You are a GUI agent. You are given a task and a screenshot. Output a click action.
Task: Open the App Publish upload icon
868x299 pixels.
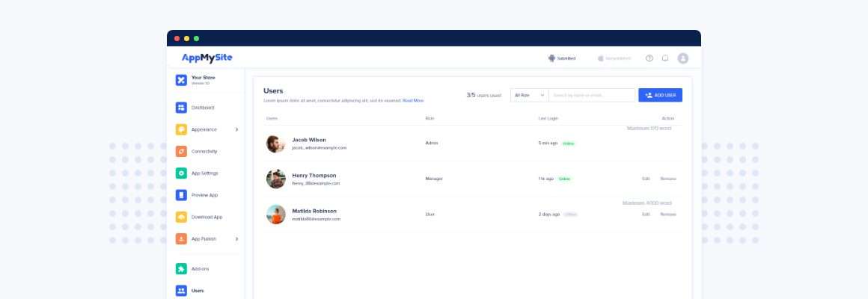point(181,238)
